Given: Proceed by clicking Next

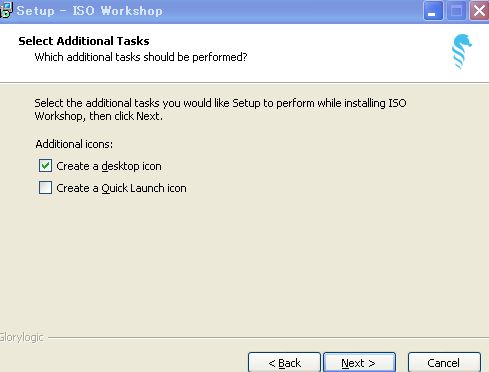Looking at the screenshot, I should click(359, 363).
